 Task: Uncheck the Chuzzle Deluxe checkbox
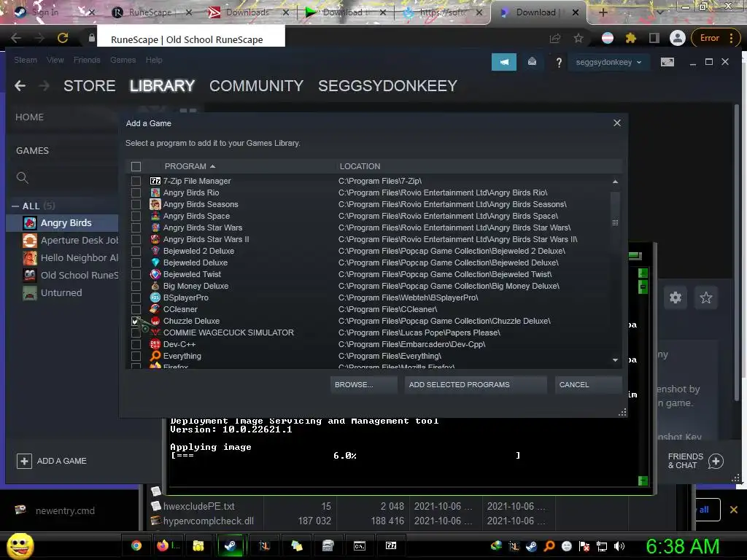pyautogui.click(x=136, y=321)
